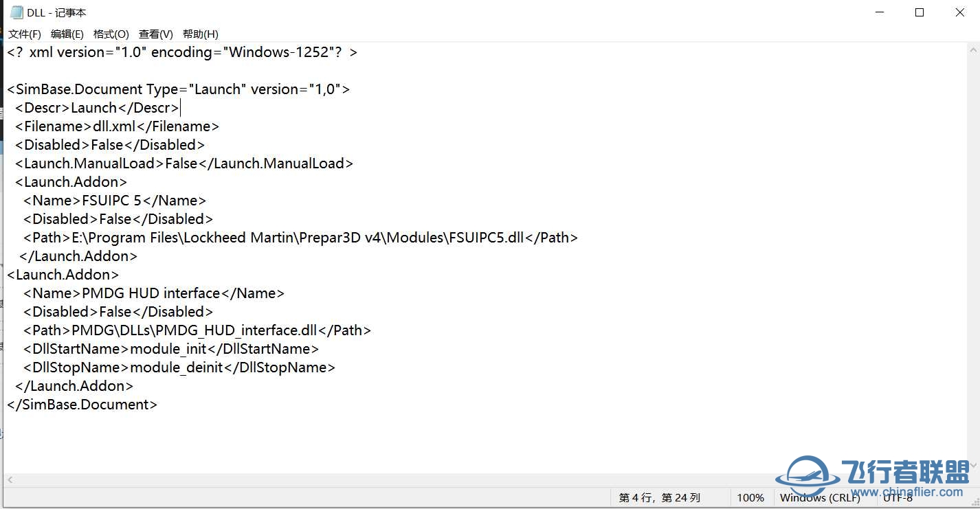Minimize the DLL Notepad window
Viewport: 980px width, 509px height.
click(879, 12)
